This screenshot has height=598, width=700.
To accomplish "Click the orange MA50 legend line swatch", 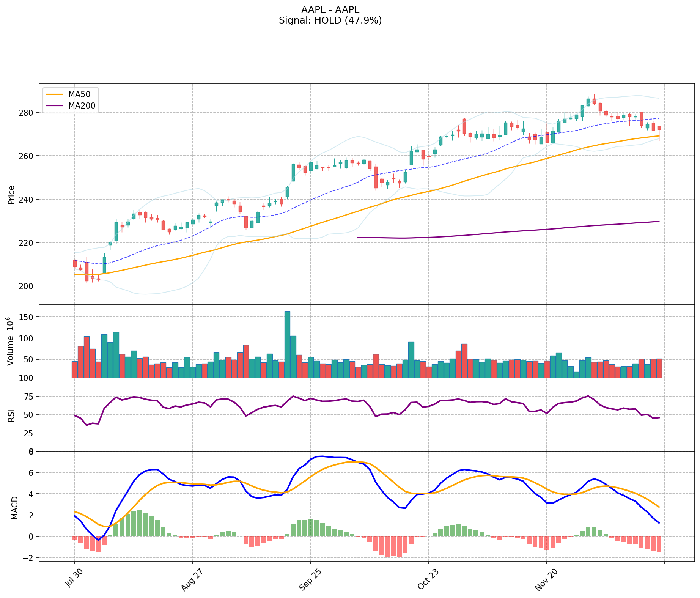I will click(x=54, y=94).
